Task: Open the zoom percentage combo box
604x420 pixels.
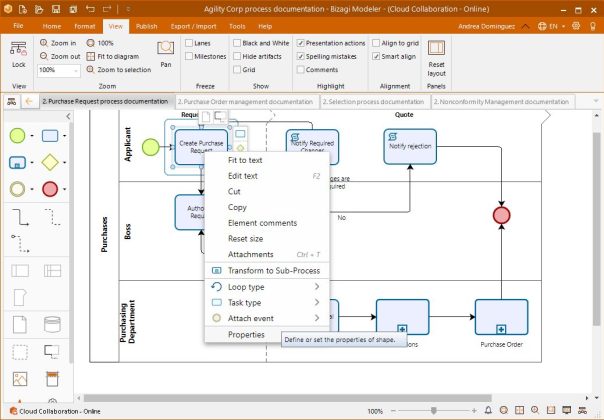Action: coord(59,71)
